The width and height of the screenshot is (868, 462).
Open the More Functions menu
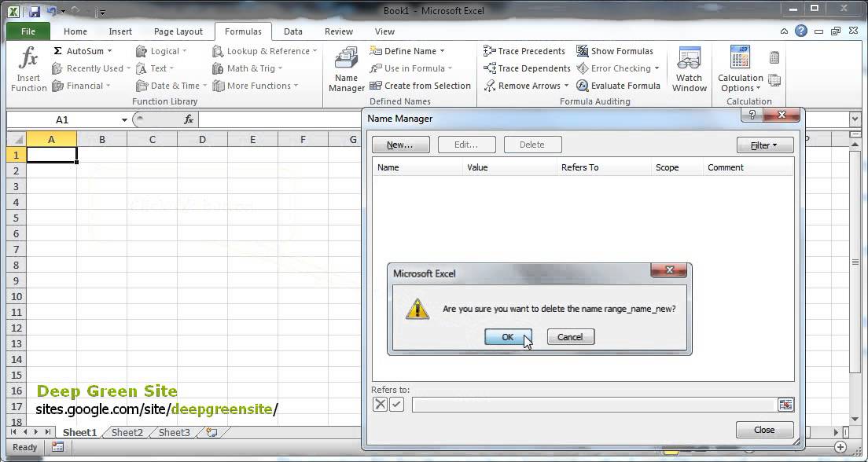tap(256, 86)
